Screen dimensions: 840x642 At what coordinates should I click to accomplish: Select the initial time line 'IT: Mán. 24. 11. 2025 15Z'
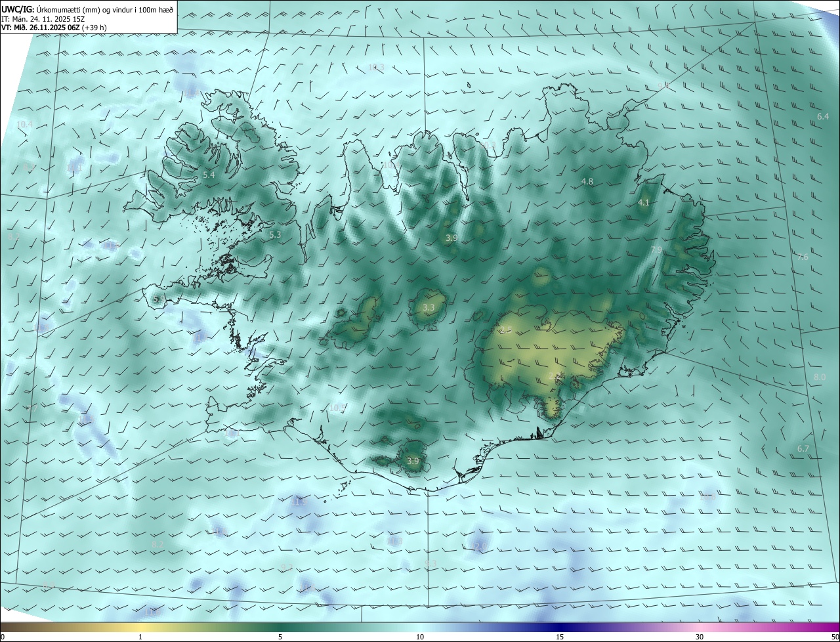pyautogui.click(x=44, y=19)
